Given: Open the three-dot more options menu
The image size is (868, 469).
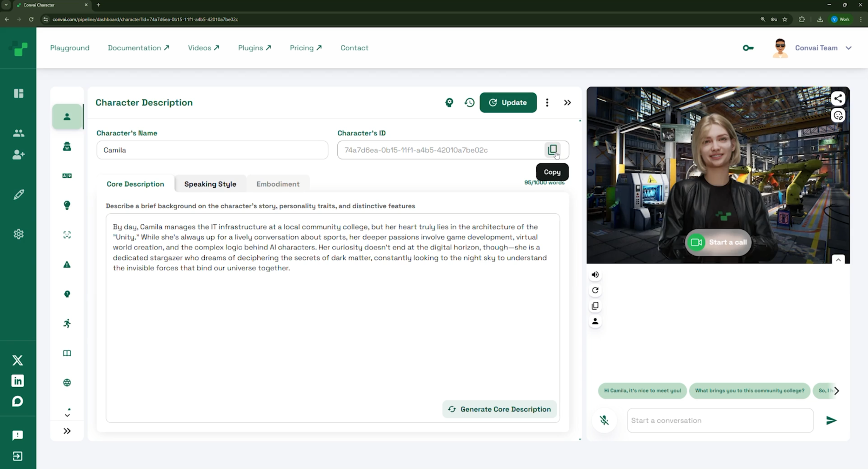Looking at the screenshot, I should [547, 103].
